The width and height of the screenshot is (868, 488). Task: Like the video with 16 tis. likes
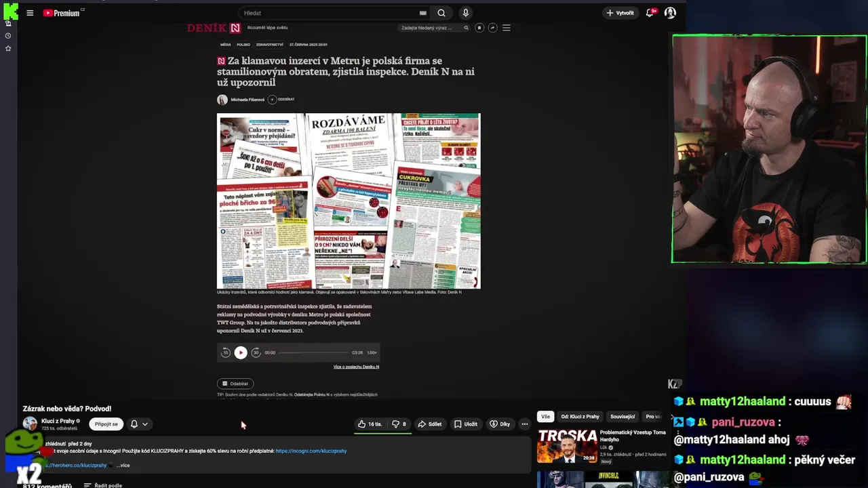(x=370, y=424)
